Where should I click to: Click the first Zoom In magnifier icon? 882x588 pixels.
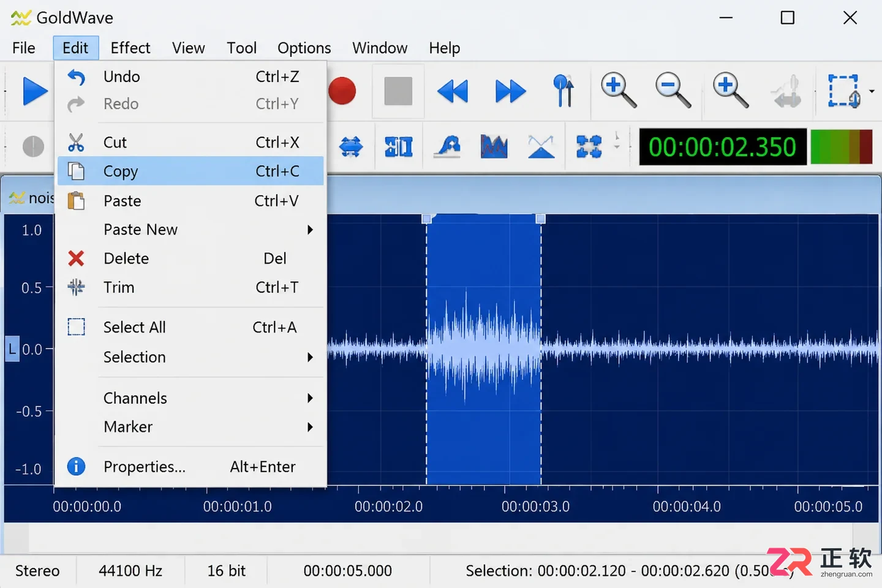click(619, 90)
